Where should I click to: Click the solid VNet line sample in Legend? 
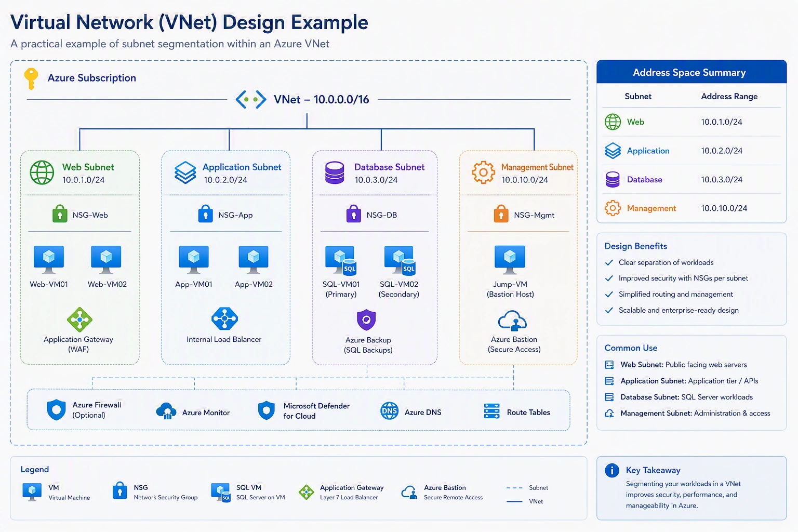[514, 502]
